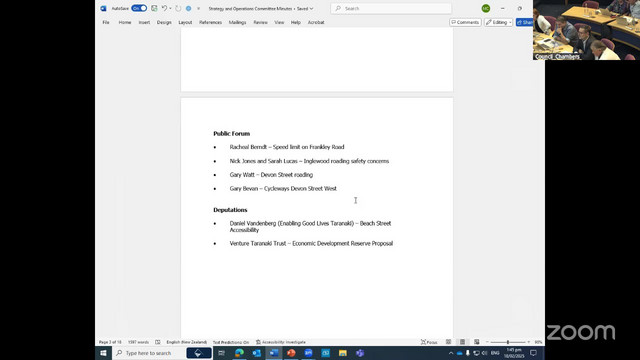Open the Mailings ribbon tab
640x360 pixels.
pyautogui.click(x=237, y=22)
